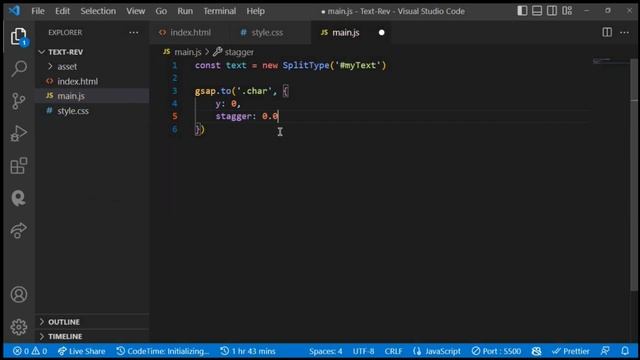Open the Selection menu
640x360 pixels.
(98, 11)
